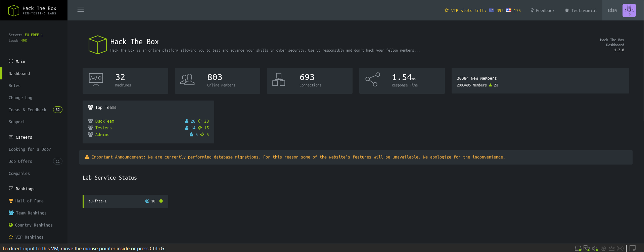Viewport: 644px width, 252px height.
Task: Open the Admins team link
Action: tap(102, 134)
